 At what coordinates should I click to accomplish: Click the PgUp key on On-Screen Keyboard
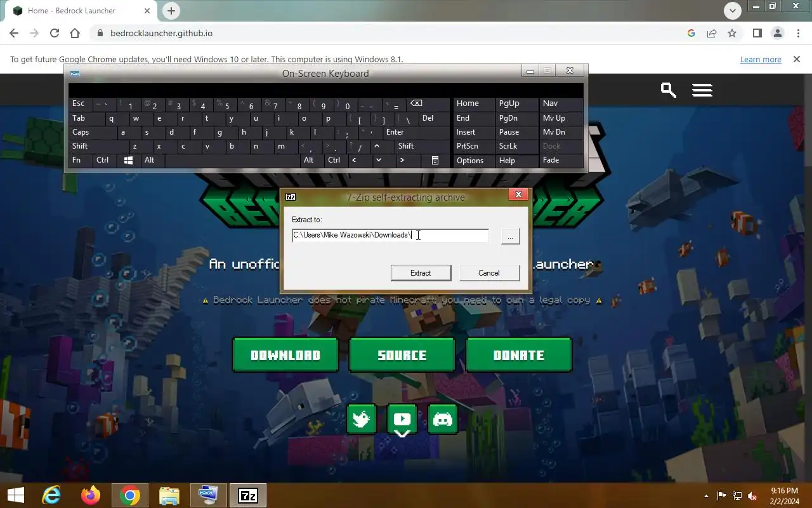pos(516,104)
